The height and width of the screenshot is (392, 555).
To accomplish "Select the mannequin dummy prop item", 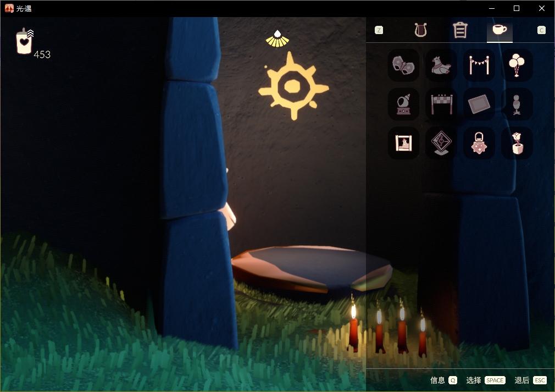I will [x=517, y=104].
